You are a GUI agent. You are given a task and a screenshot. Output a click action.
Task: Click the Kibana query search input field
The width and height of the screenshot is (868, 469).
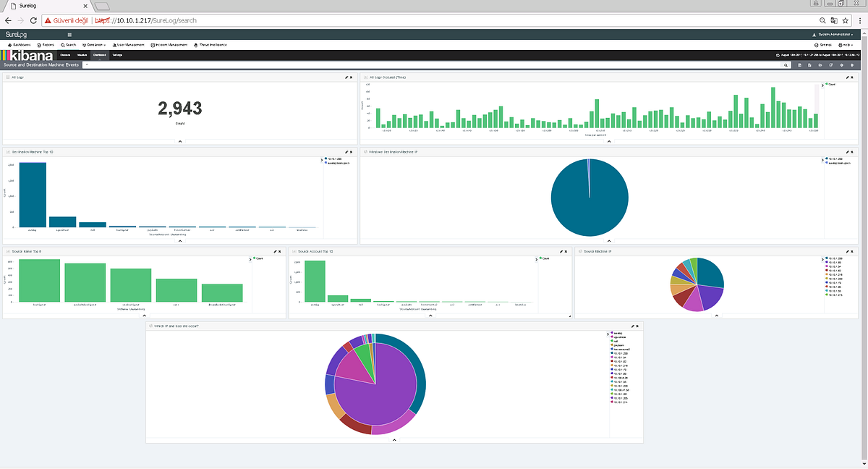[x=434, y=65]
